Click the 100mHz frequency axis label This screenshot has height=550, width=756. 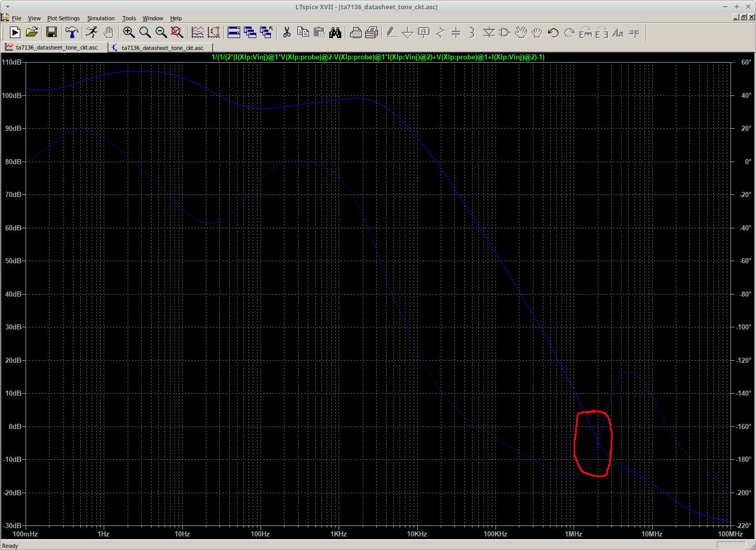[25, 534]
